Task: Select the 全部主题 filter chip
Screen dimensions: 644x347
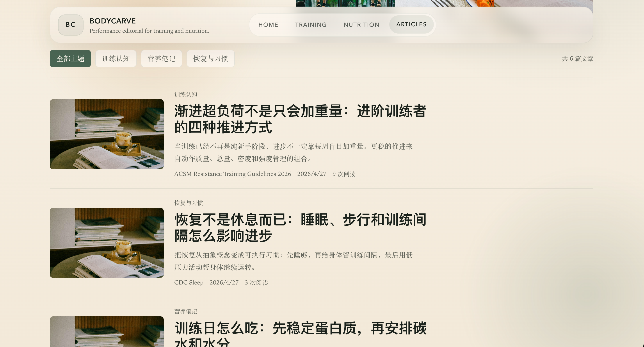Action: (x=70, y=59)
